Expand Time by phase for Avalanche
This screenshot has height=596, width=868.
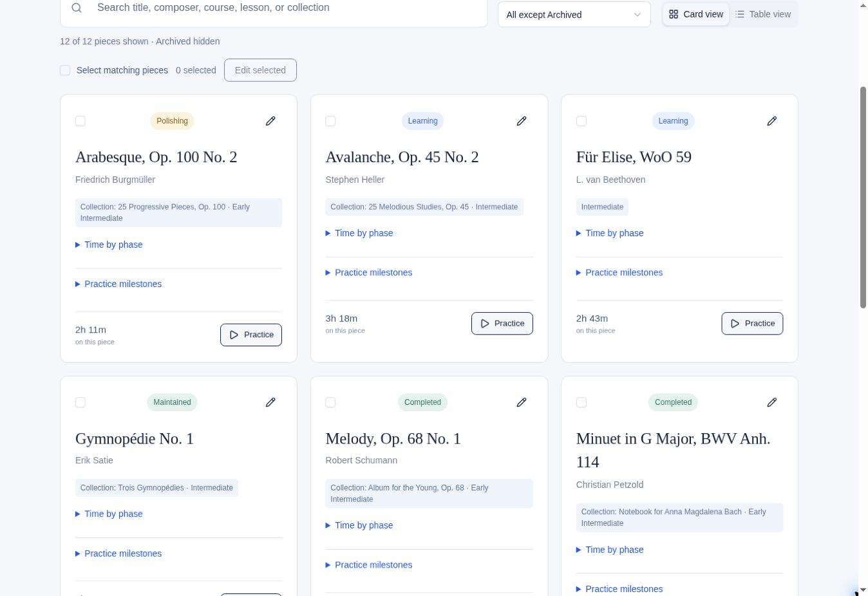click(359, 233)
